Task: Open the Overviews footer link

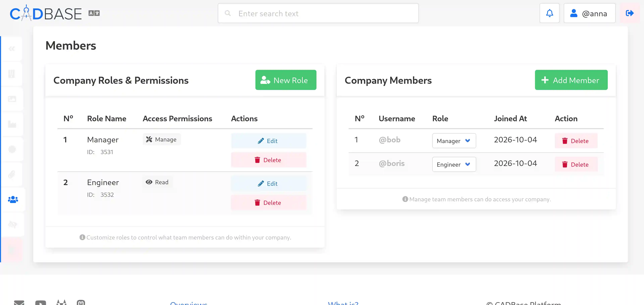Action: coord(189,303)
